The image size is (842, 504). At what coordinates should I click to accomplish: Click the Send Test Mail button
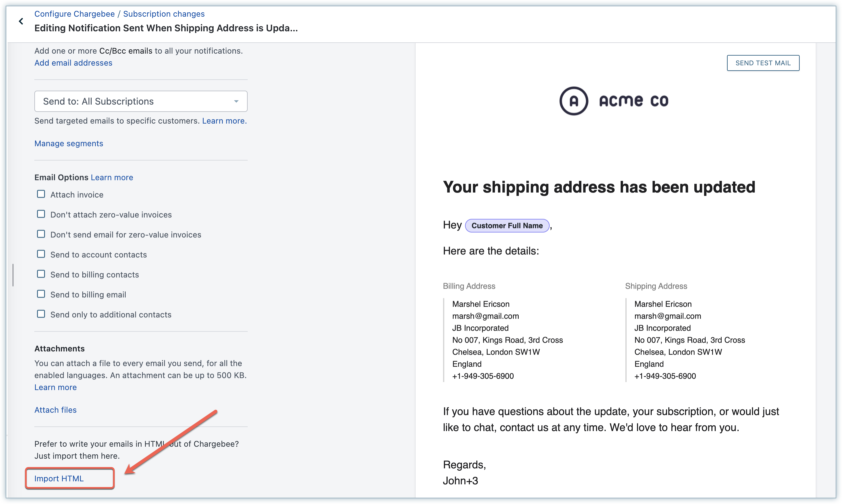point(763,63)
